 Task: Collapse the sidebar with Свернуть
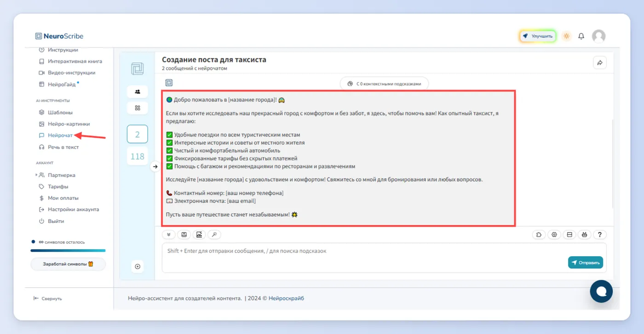tap(48, 299)
